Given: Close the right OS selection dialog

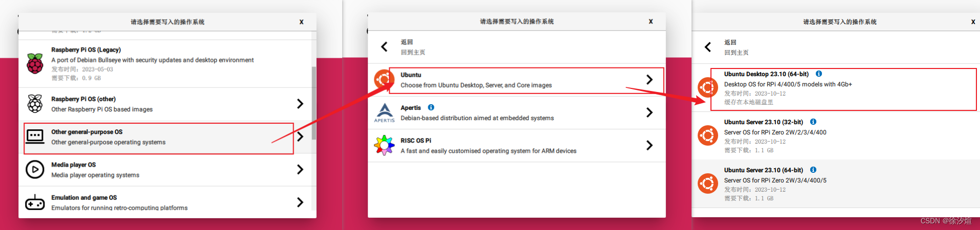Looking at the screenshot, I should point(973,22).
